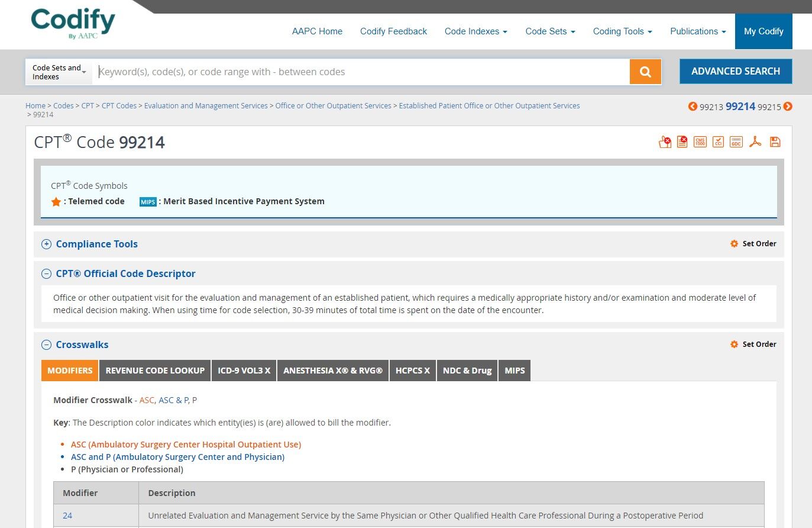This screenshot has width=812, height=528.
Task: Go to previous code with left arrow
Action: [x=693, y=107]
